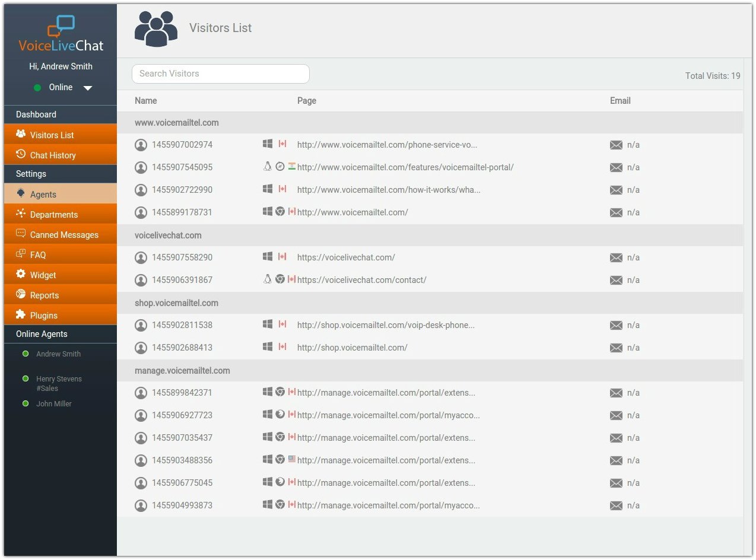Click the Total Visits: 19 counter
The width and height of the screenshot is (756, 560).
[713, 76]
